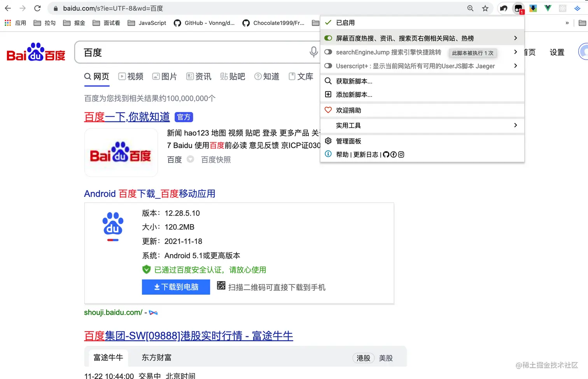This screenshot has height=379, width=588.
Task: Open the 百度集团-SW[09888]港股实时行情 link
Action: 189,335
